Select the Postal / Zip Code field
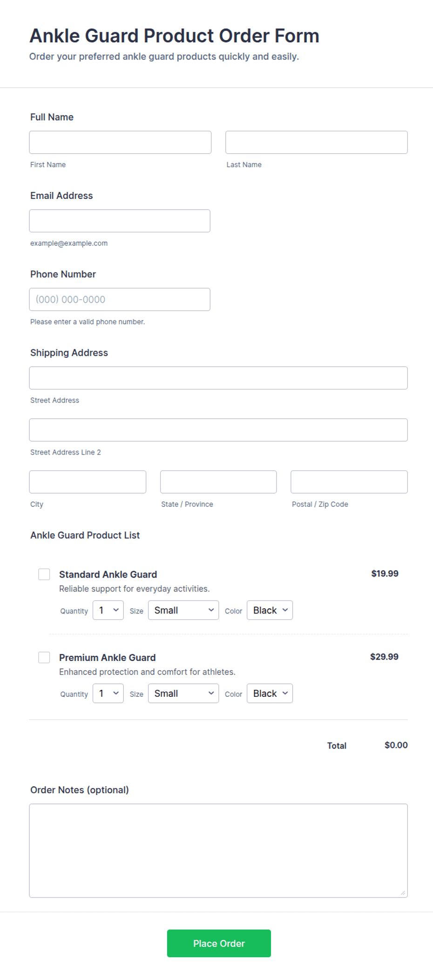433x980 pixels. [x=349, y=482]
